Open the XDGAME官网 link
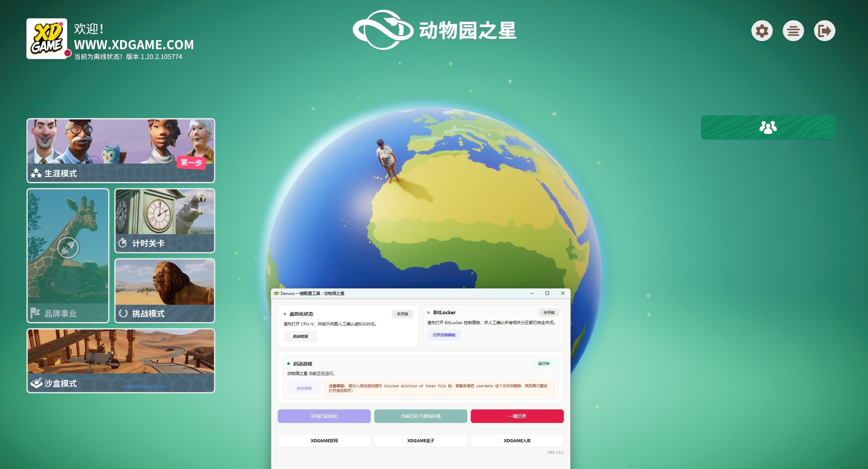The width and height of the screenshot is (868, 469). click(x=324, y=440)
